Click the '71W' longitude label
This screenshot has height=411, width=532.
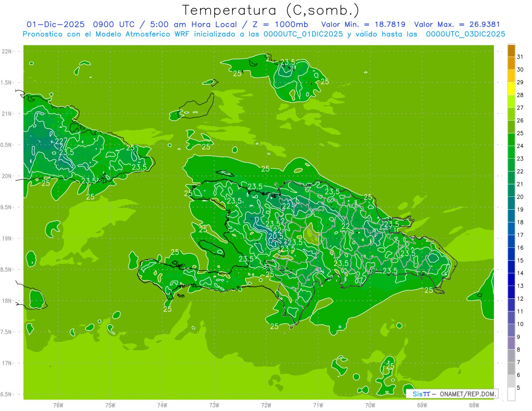[x=318, y=405]
